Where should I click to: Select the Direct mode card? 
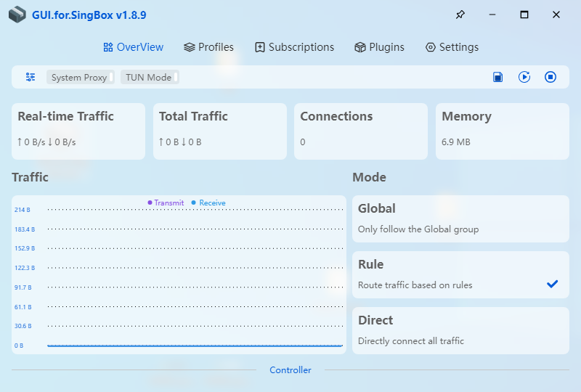[x=460, y=330]
